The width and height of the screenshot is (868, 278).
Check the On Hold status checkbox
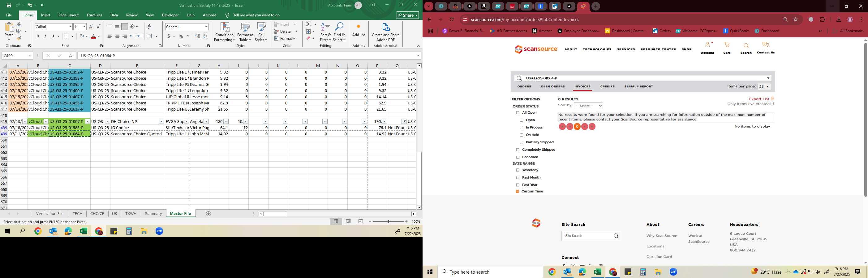point(522,135)
